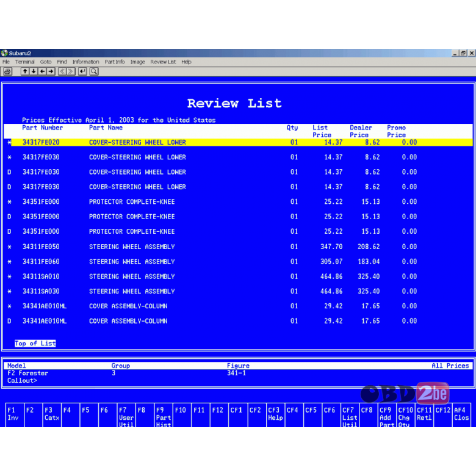
Task: Click the F2 Forester model value
Action: point(27,373)
